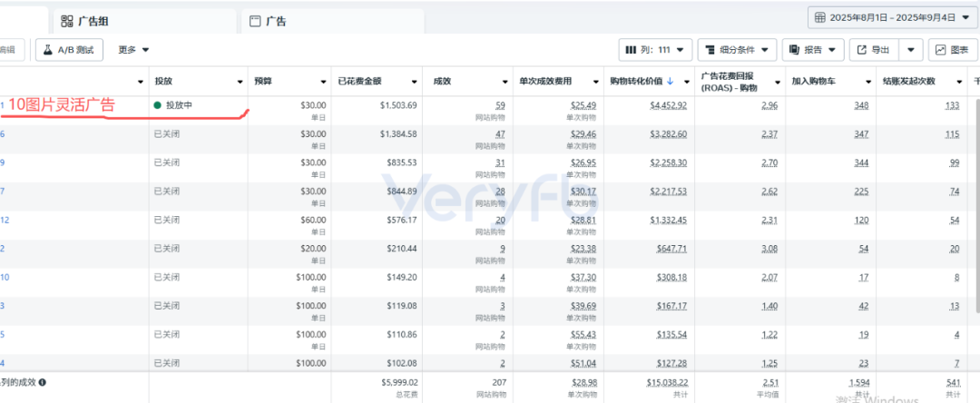Click the ad window icon in the 广告 tab
Viewport: 980px width, 403px height.
(x=255, y=21)
